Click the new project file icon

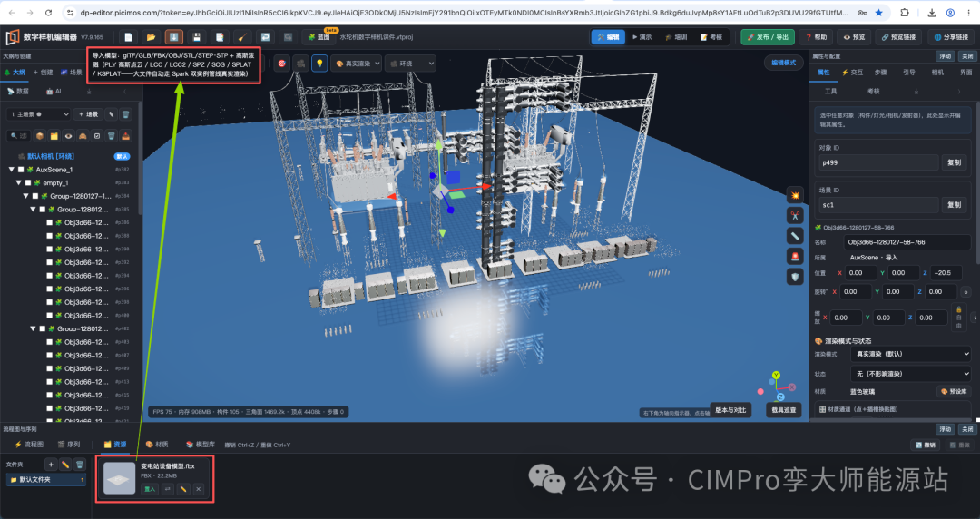click(128, 37)
